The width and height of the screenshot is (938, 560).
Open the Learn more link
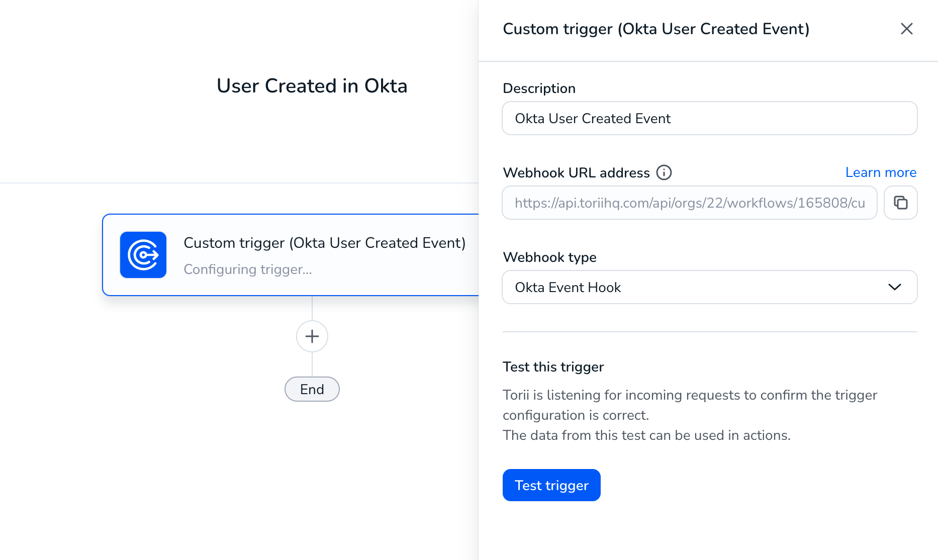881,172
